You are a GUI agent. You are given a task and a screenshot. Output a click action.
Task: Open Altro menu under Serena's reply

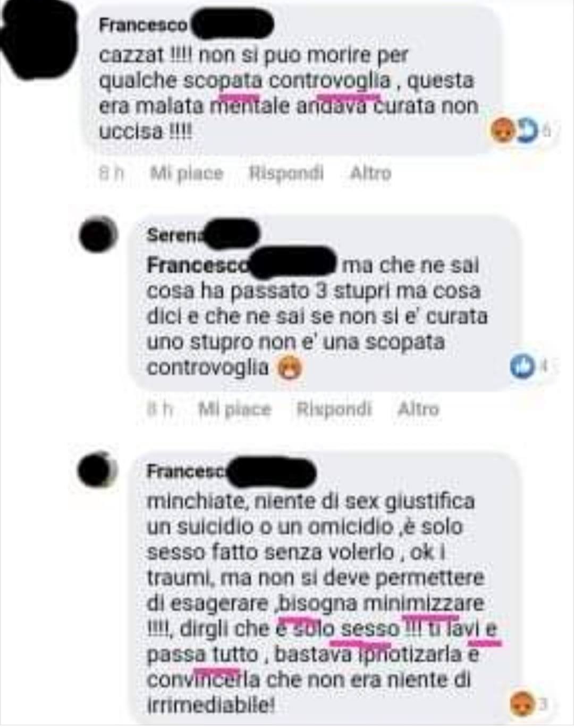click(419, 409)
